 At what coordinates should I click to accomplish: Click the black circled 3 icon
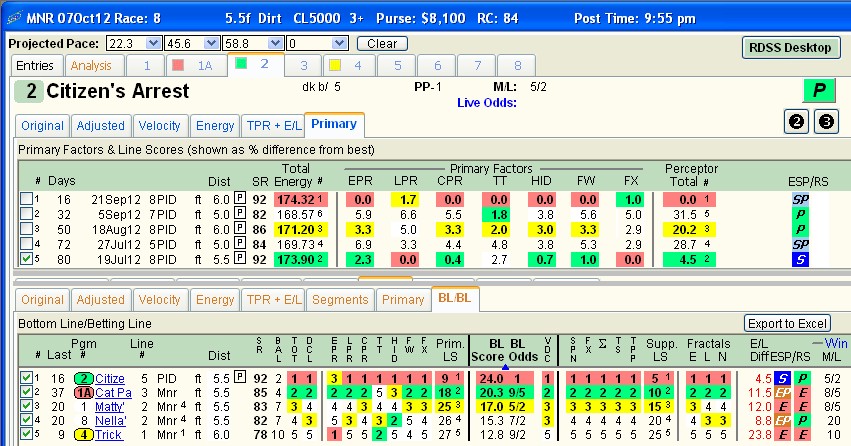(826, 122)
